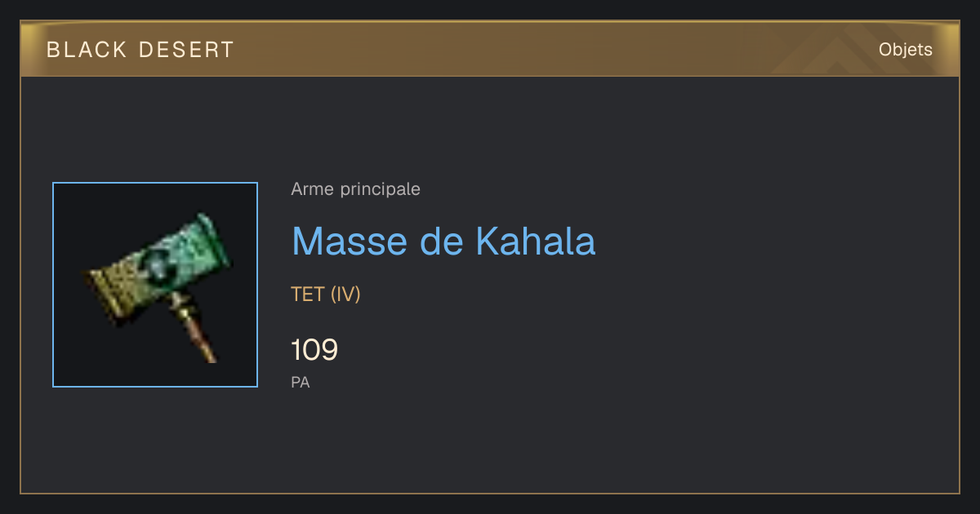Select the BLACK DESERT header title
Screen dimensions: 980x514
[140, 50]
